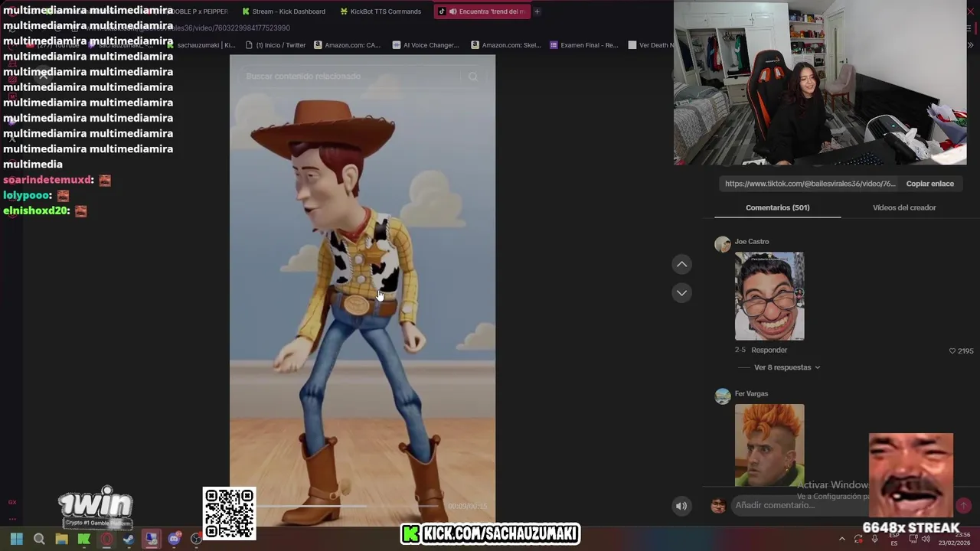Click the TikTok video URL field
The image size is (980, 551).
point(809,184)
